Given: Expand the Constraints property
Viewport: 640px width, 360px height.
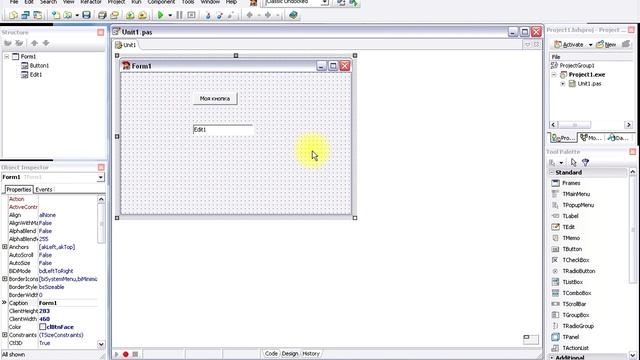Looking at the screenshot, I should pyautogui.click(x=4, y=335).
